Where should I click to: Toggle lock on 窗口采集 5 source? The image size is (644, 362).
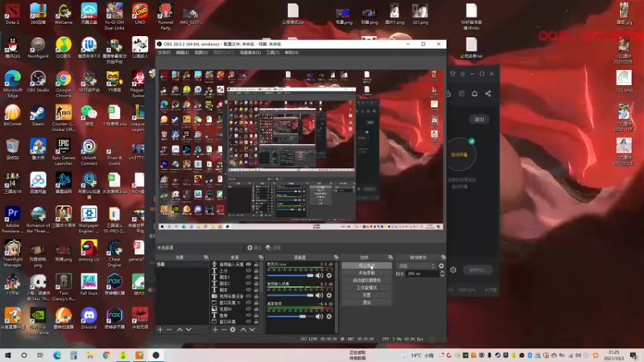[256, 302]
